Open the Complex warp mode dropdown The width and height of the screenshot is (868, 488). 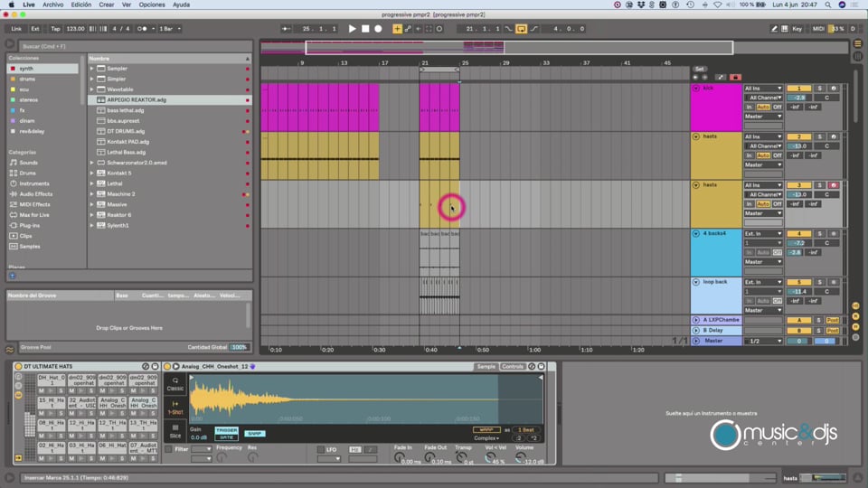[486, 438]
